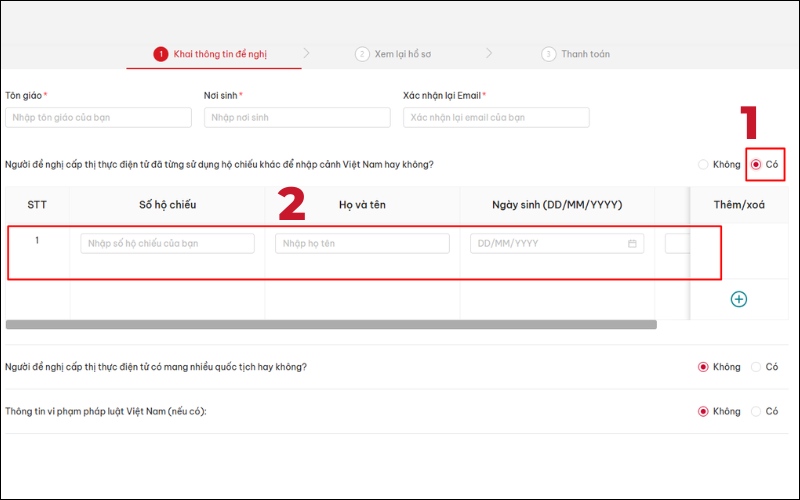Click into the Nơi sinh input field
Screen dimensions: 800x500
[x=297, y=117]
